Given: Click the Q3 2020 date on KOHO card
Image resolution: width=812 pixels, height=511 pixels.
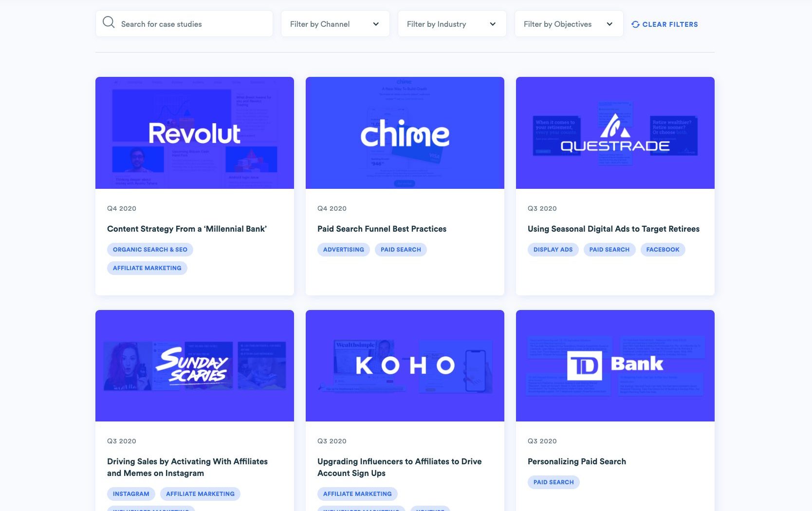Looking at the screenshot, I should pos(332,441).
